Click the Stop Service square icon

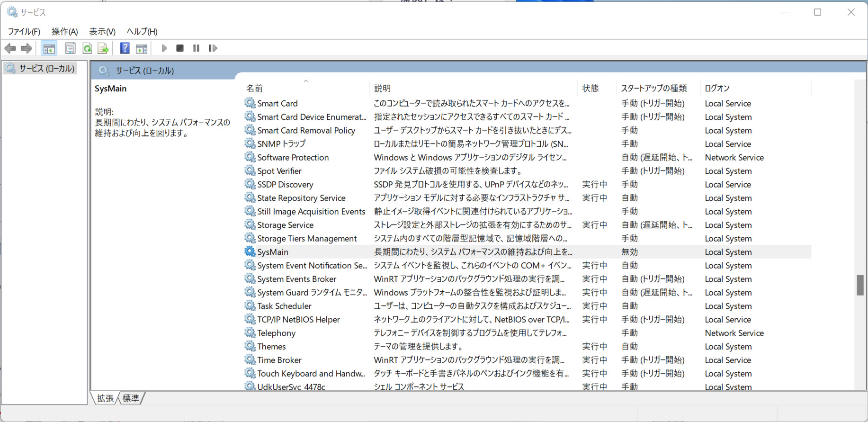[x=180, y=48]
